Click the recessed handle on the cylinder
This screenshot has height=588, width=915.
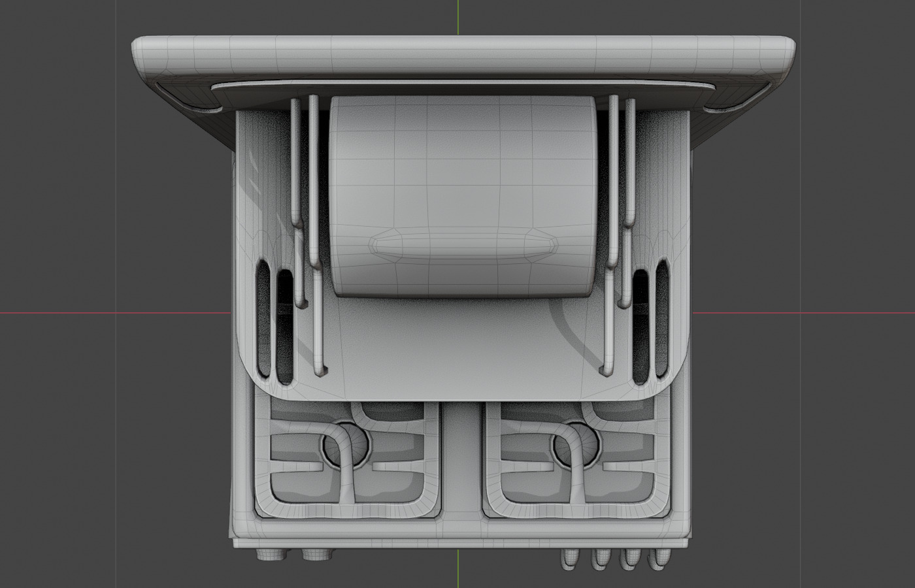465,245
